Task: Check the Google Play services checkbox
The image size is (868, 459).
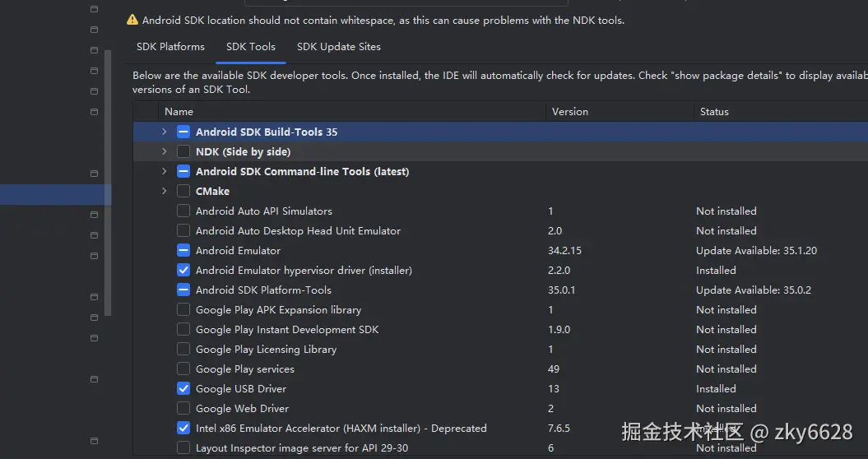Action: tap(183, 369)
